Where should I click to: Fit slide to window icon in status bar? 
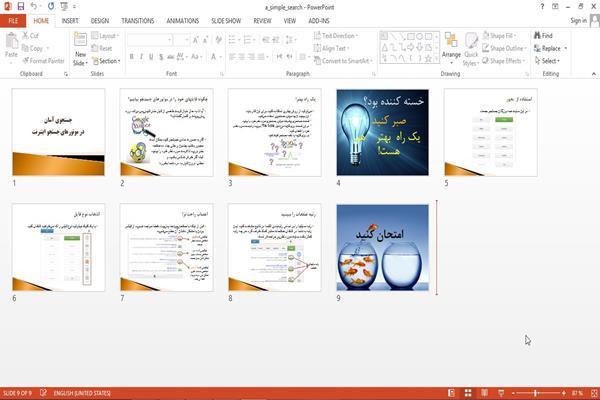point(594,393)
